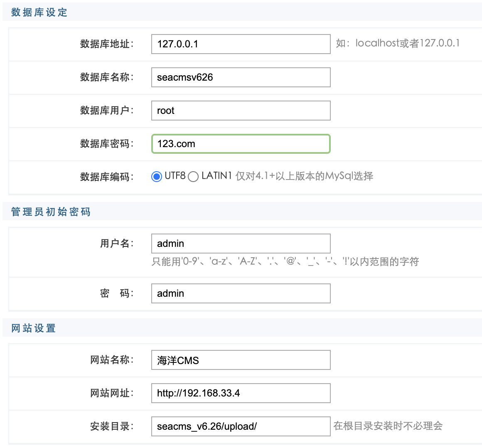The height and width of the screenshot is (448, 482).
Task: Click the 用户名 admin username input field
Action: pos(241,244)
